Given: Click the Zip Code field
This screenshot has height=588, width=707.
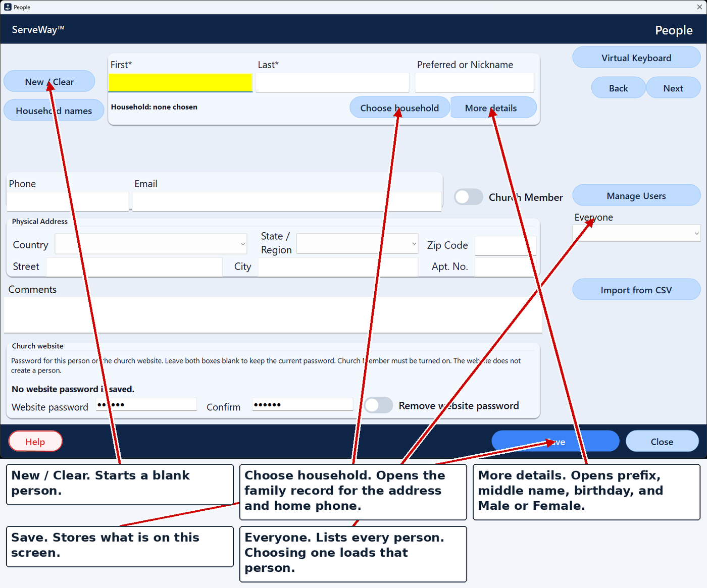Looking at the screenshot, I should (505, 246).
